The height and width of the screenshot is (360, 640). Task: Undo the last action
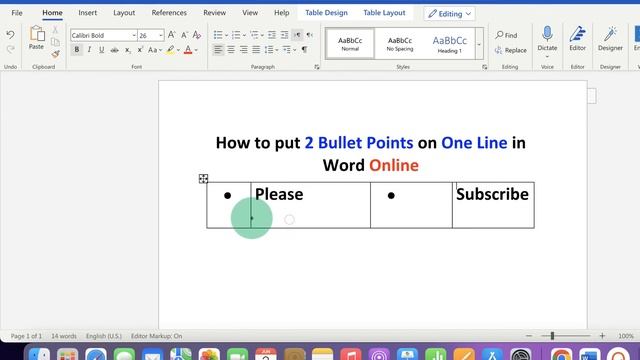(x=10, y=35)
